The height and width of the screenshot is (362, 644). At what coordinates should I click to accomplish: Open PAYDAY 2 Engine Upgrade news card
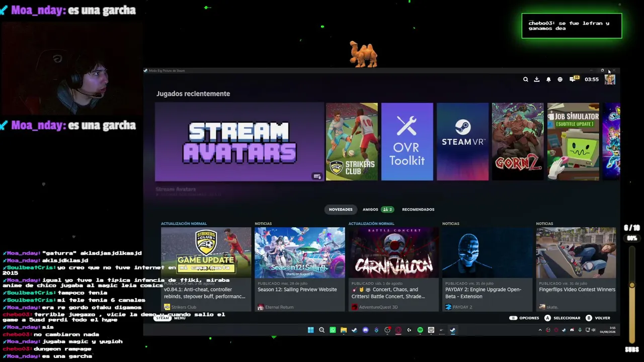coord(488,269)
